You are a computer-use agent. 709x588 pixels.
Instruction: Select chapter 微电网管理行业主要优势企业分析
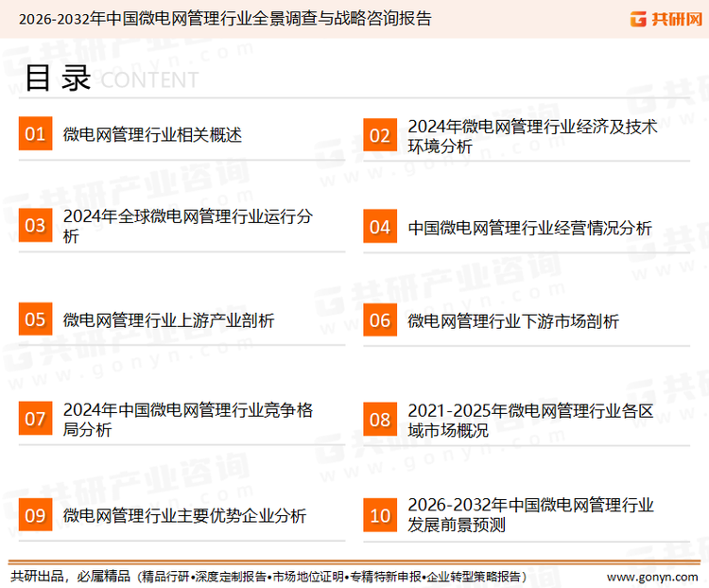[x=184, y=515]
